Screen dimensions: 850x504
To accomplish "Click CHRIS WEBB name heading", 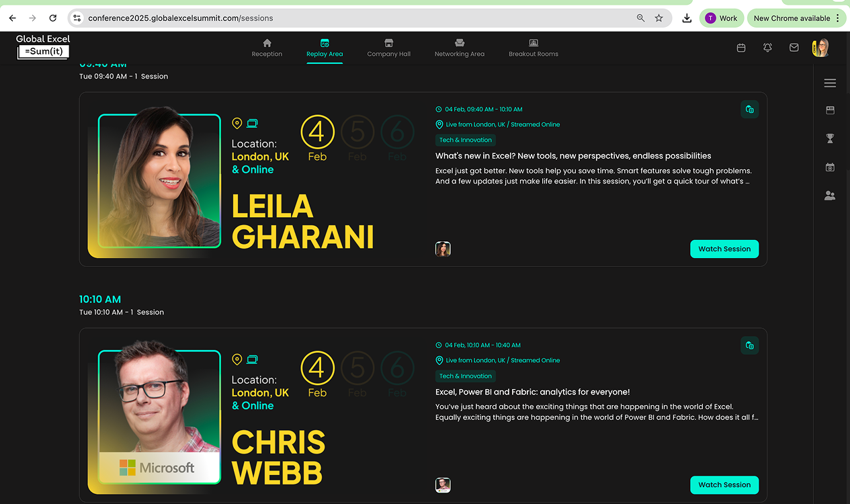I will [x=278, y=457].
